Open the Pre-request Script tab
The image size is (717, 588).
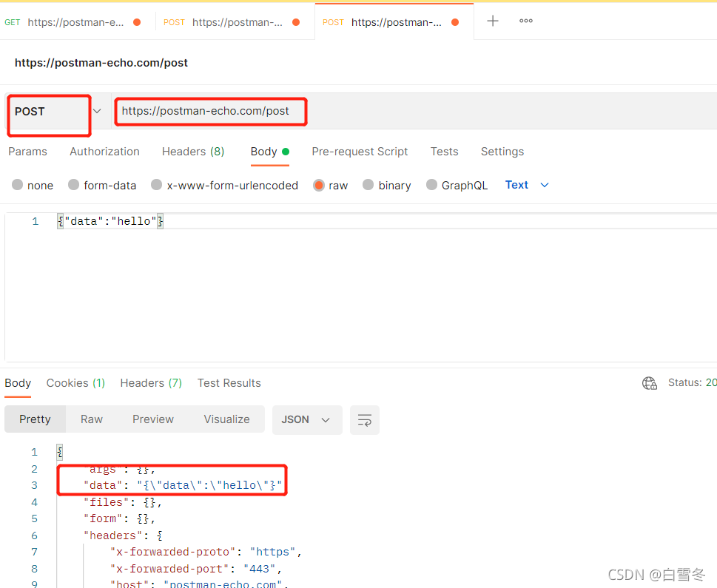360,152
